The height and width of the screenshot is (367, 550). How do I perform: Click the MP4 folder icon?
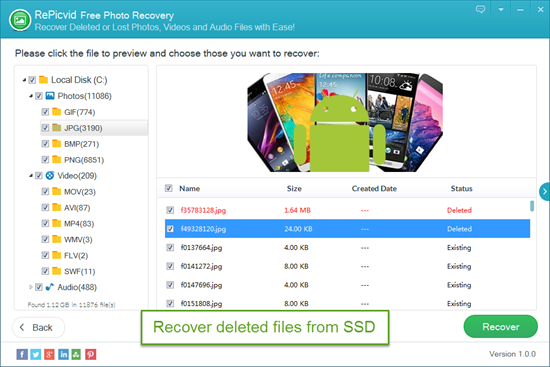coord(56,223)
